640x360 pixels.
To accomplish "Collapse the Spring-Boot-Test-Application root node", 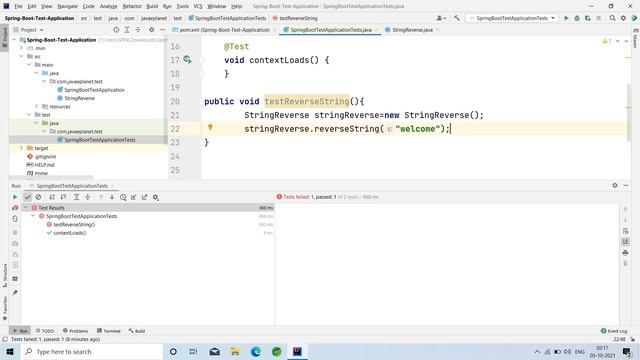I will [14, 40].
